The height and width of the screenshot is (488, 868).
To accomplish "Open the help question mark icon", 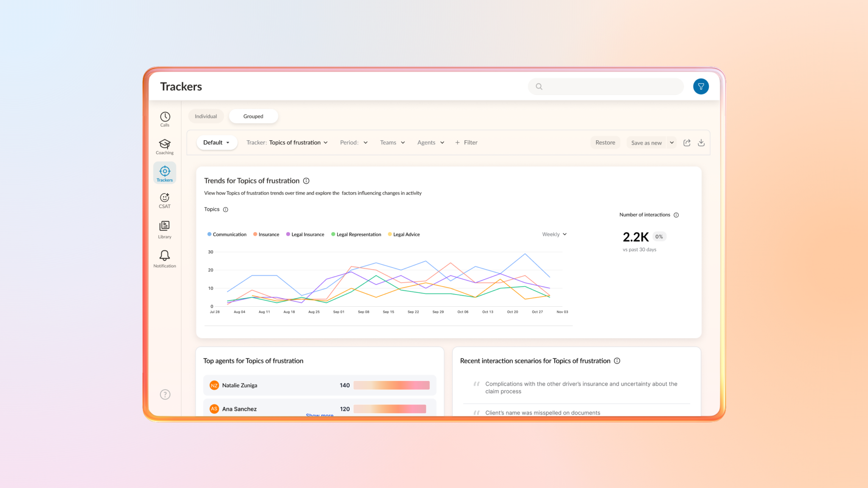I will (165, 394).
